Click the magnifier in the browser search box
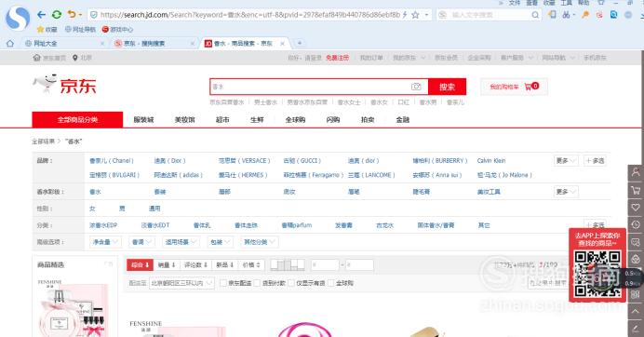The image size is (644, 337). coord(535,15)
